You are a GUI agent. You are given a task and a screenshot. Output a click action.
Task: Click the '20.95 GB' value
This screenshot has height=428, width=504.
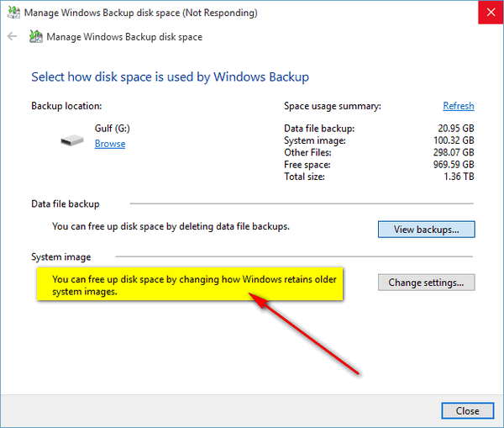[x=456, y=129]
